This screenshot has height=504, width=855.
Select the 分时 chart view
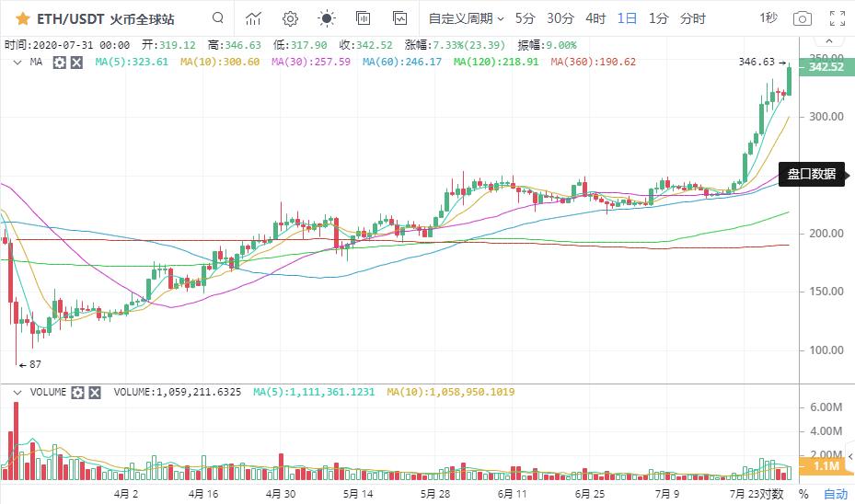pos(692,18)
